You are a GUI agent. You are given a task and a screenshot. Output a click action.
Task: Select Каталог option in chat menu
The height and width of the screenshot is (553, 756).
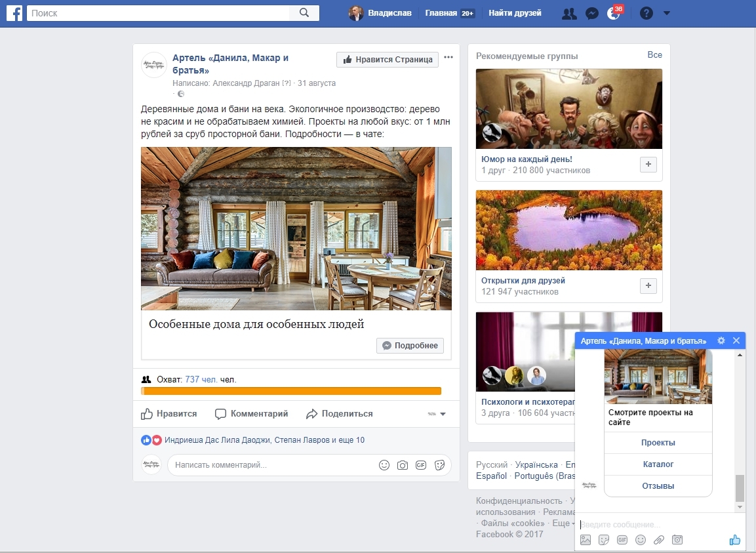pyautogui.click(x=658, y=464)
